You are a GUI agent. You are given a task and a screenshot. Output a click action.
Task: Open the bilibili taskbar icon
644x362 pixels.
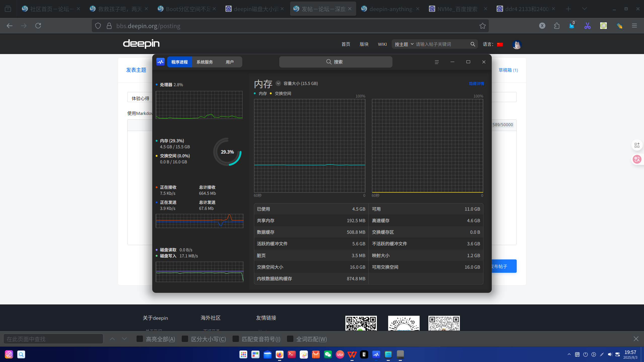click(x=340, y=354)
